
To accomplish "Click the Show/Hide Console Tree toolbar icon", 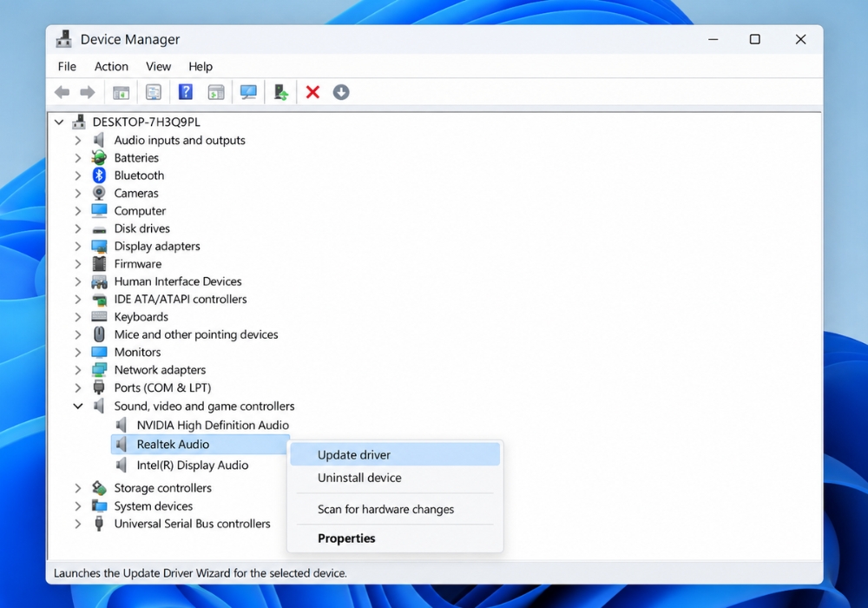I will 121,92.
